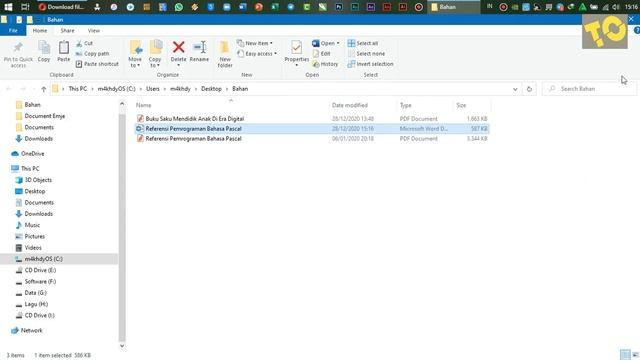Click Select all in ribbon
The height and width of the screenshot is (360, 640).
363,43
